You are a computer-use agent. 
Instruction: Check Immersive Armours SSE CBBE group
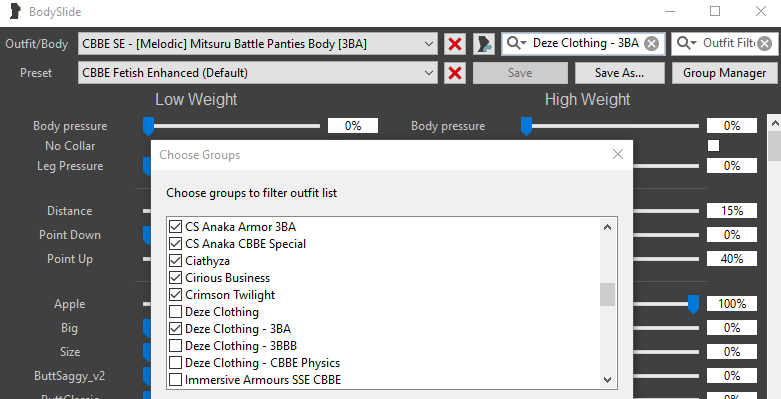pos(175,380)
